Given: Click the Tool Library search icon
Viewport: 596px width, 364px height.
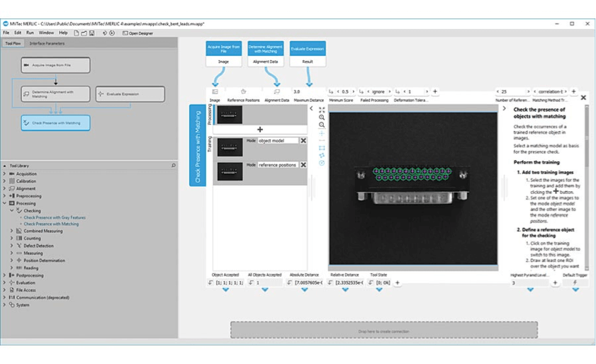Looking at the screenshot, I should pyautogui.click(x=174, y=165).
